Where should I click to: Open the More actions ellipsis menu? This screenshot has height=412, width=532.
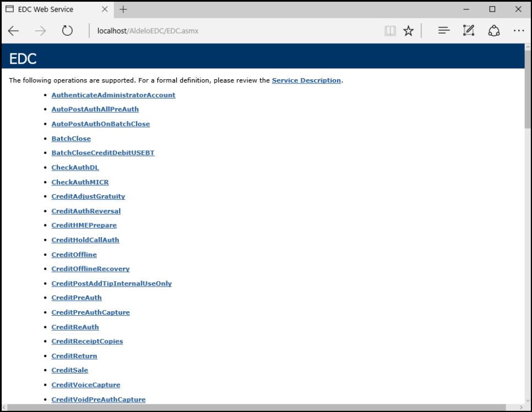click(519, 30)
